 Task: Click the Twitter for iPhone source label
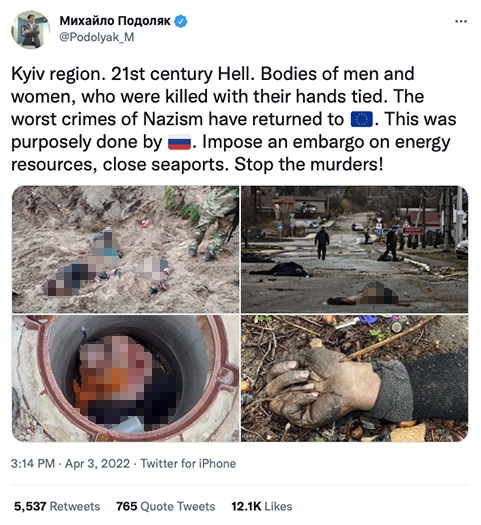188,464
